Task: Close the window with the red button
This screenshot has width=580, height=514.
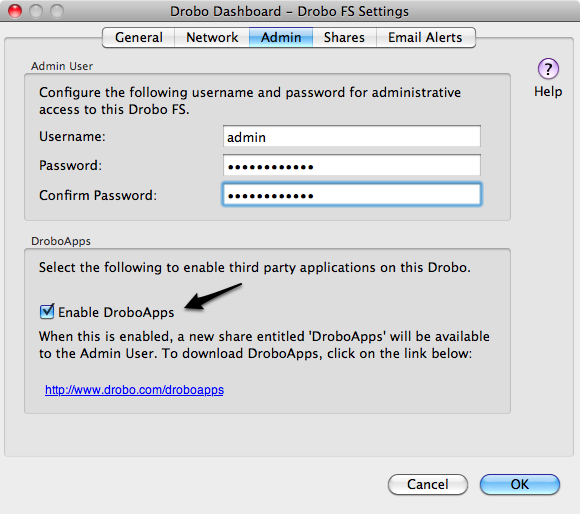Action: point(15,11)
